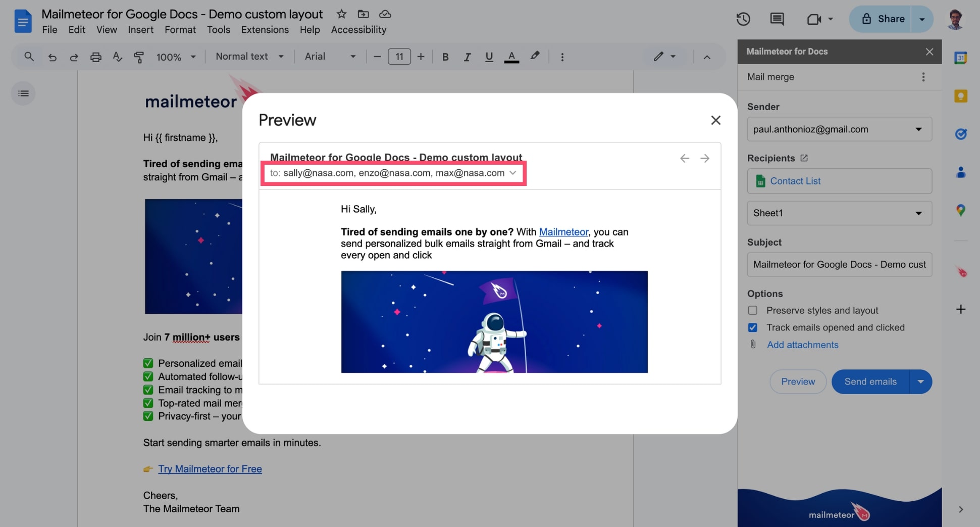980x527 pixels.
Task: Show the document outline
Action: coord(23,93)
